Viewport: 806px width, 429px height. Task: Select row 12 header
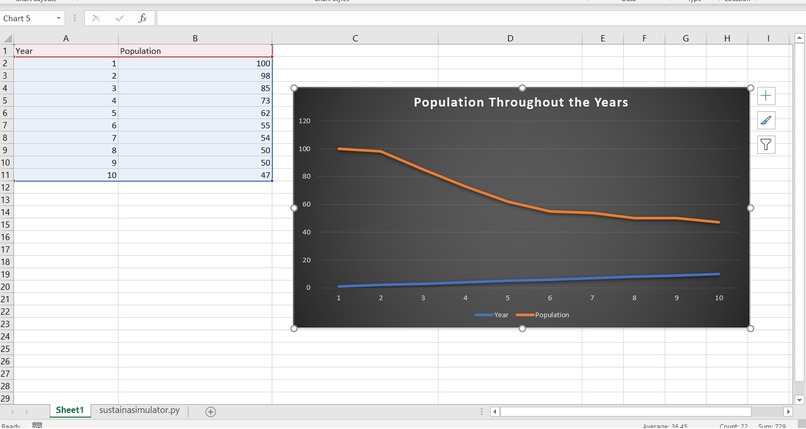point(6,188)
